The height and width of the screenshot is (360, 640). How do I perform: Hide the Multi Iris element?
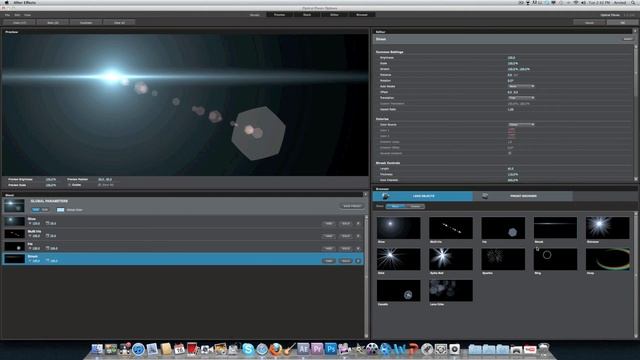tap(329, 236)
